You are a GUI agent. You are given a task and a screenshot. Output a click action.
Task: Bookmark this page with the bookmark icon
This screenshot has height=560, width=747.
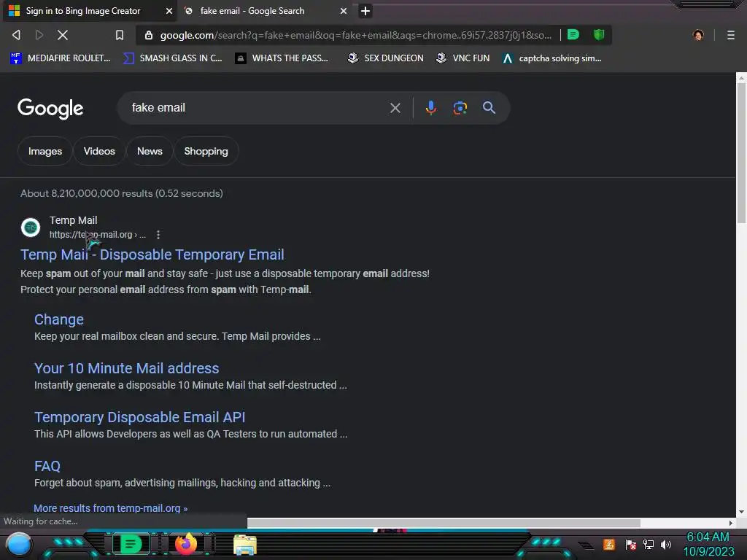(x=120, y=35)
